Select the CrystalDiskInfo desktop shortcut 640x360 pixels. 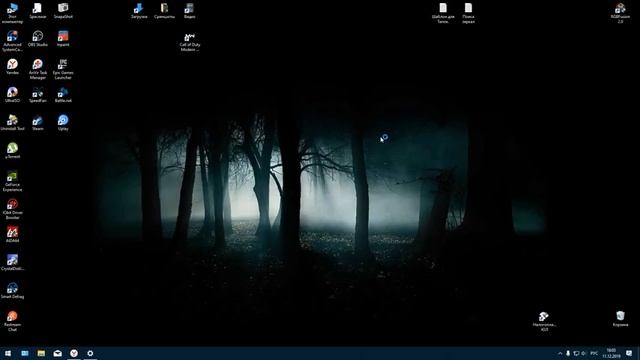pos(12,262)
